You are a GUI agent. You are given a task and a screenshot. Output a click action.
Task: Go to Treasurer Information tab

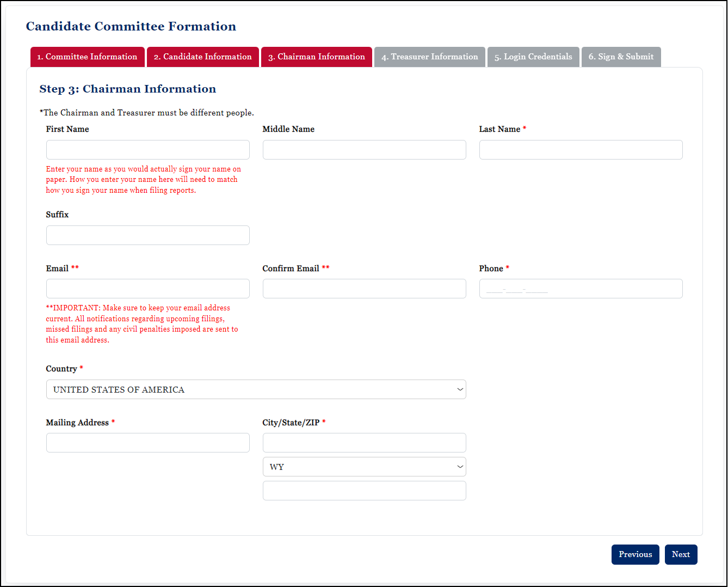pyautogui.click(x=429, y=57)
